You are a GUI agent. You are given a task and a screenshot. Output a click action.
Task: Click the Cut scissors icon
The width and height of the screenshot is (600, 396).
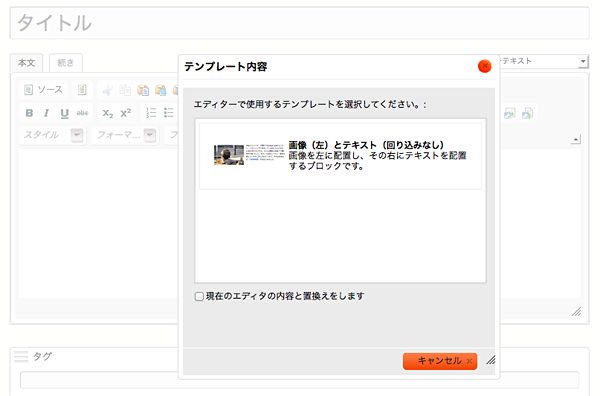tap(108, 90)
